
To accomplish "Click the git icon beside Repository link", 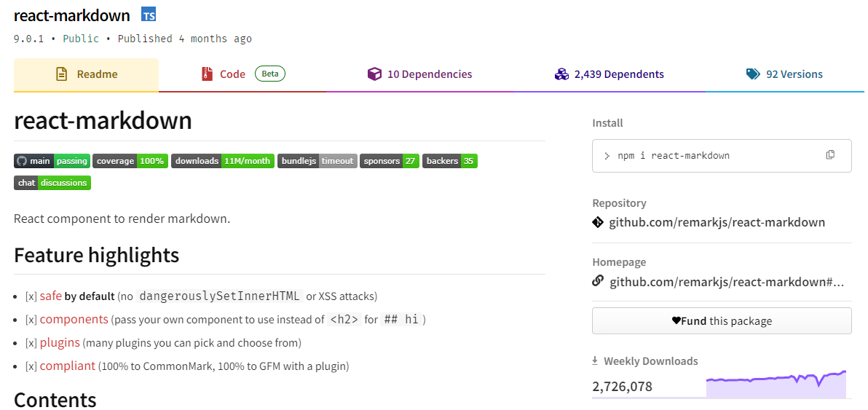I will pyautogui.click(x=598, y=222).
